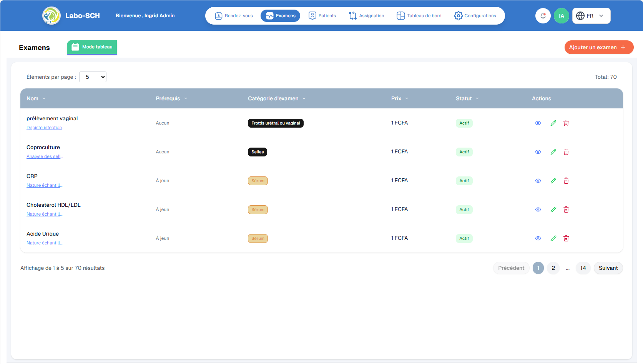The width and height of the screenshot is (643, 364).
Task: Click the notification bell icon
Action: pyautogui.click(x=543, y=16)
